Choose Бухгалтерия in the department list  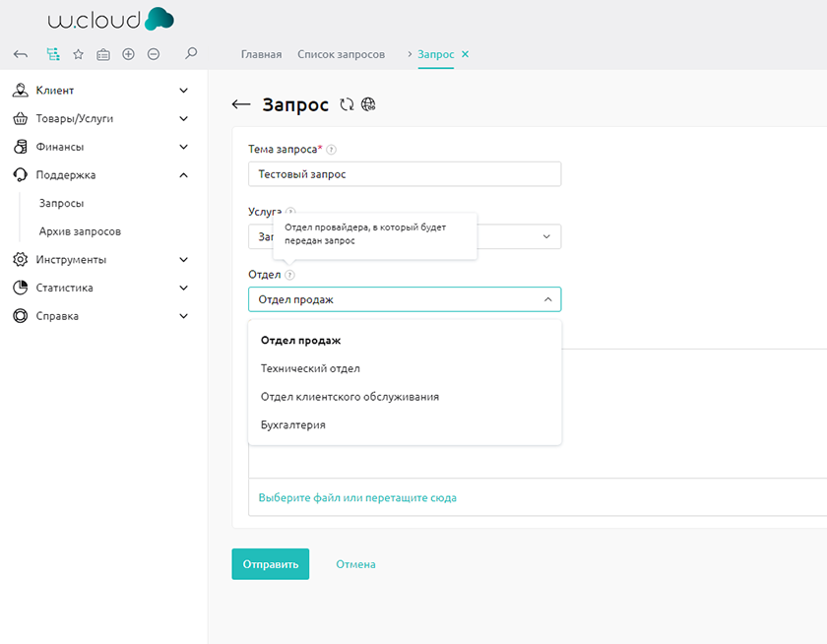[x=292, y=425]
